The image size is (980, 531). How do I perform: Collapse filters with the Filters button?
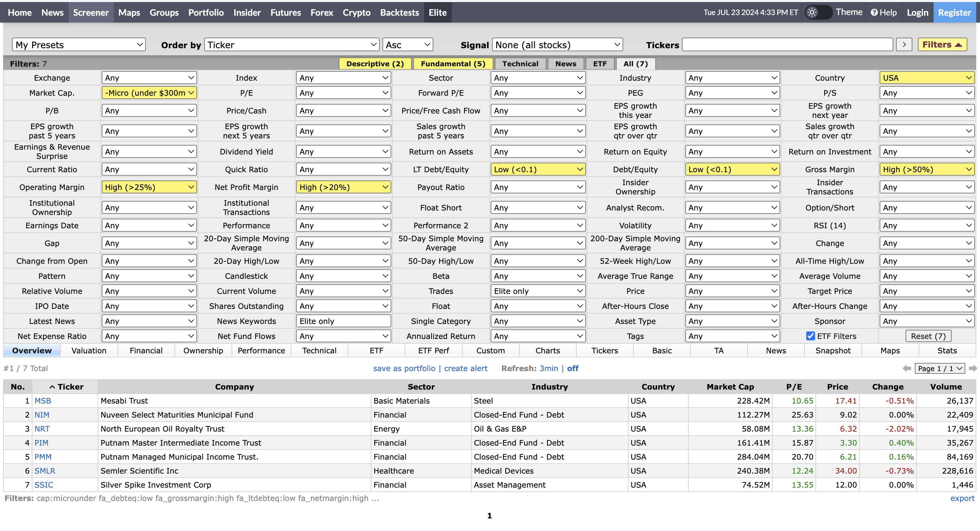point(942,44)
